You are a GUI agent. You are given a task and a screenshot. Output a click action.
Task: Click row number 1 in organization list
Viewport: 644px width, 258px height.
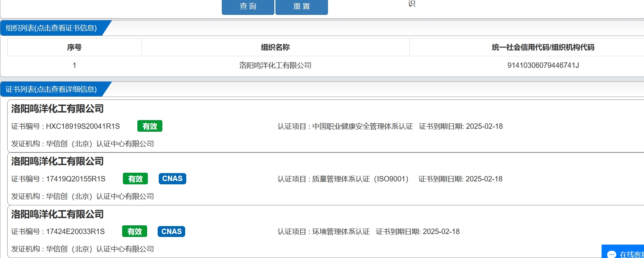74,65
